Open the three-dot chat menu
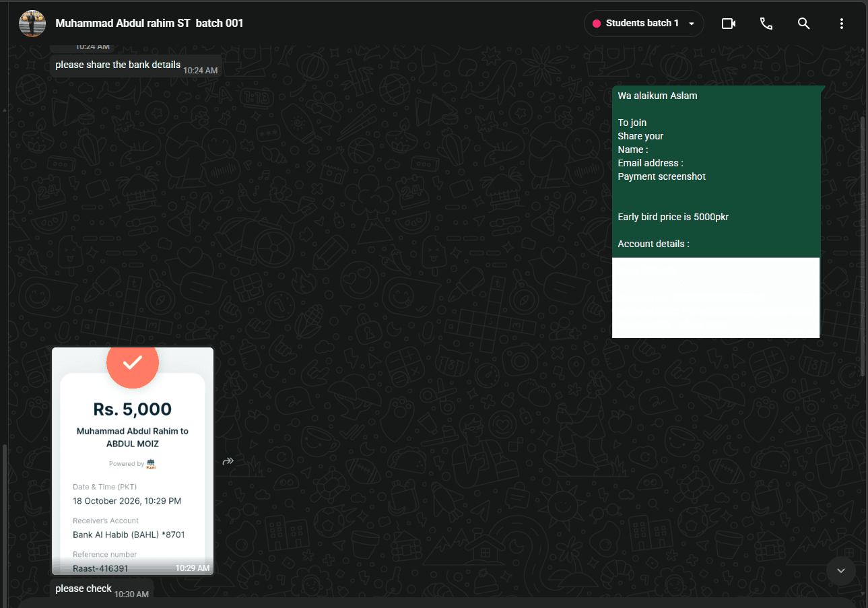 pyautogui.click(x=841, y=24)
